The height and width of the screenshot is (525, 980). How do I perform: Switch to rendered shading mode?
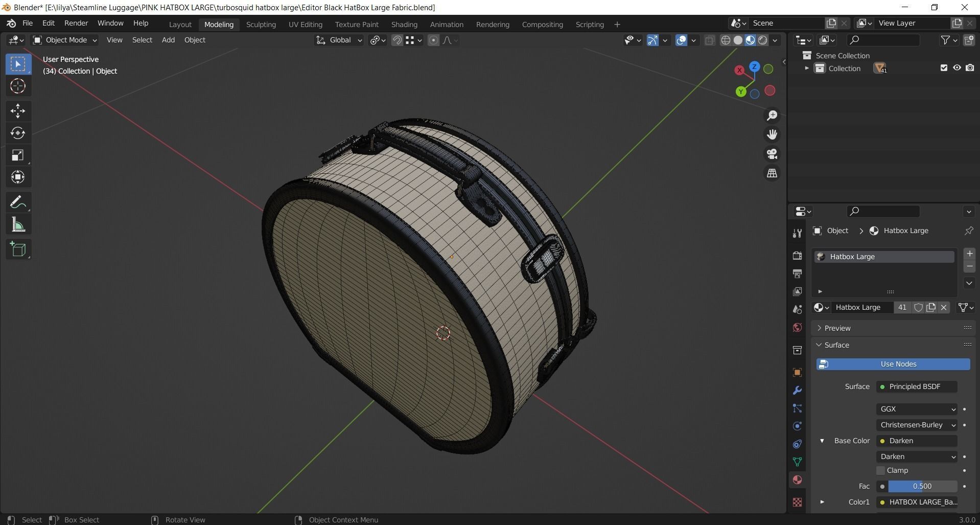[x=763, y=40]
